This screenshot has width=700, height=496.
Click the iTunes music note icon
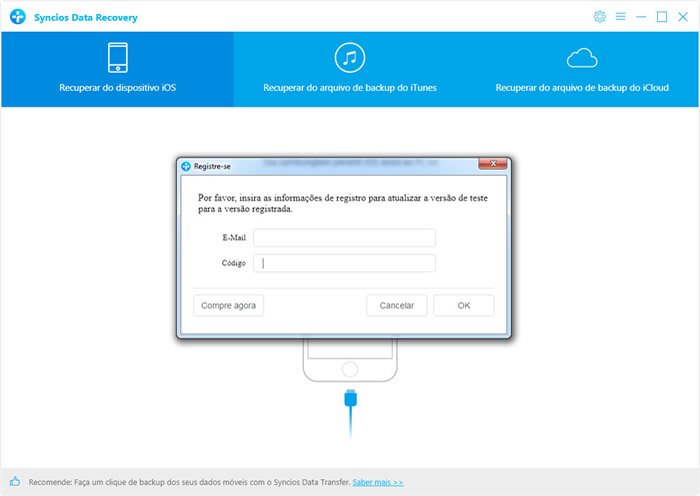pos(350,58)
